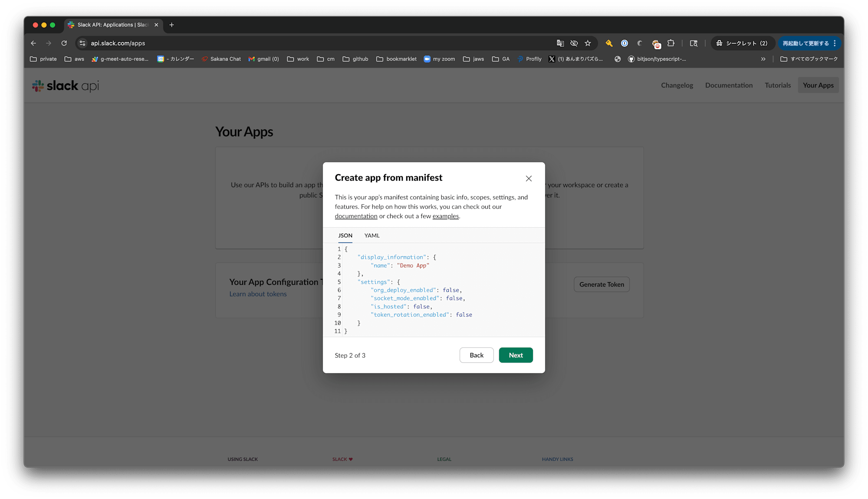868x499 pixels.
Task: Bookmark this page with the star icon
Action: (588, 43)
